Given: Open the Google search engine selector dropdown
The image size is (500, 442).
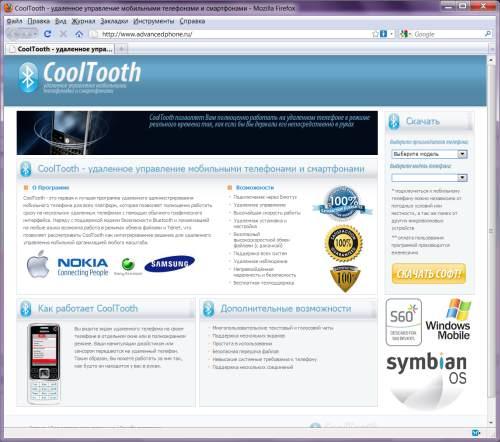Looking at the screenshot, I should click(x=405, y=34).
